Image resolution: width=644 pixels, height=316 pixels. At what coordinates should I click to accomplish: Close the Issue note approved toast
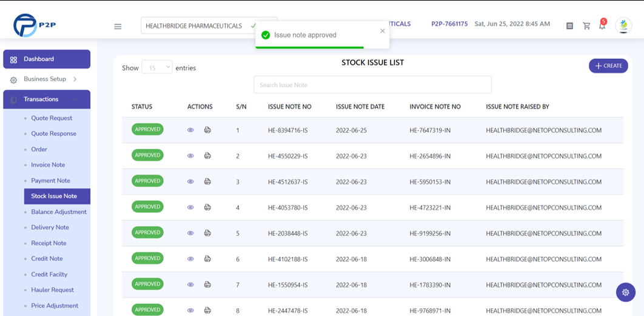pos(383,31)
